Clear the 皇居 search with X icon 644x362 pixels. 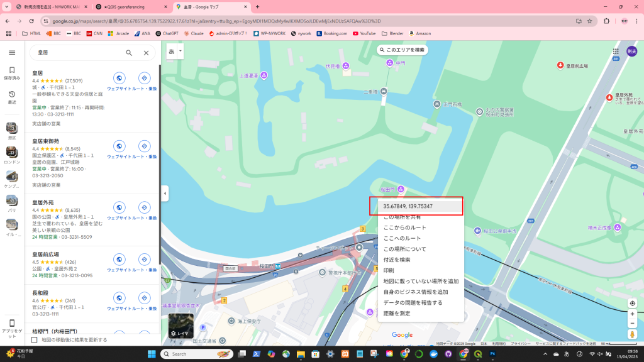(x=146, y=53)
